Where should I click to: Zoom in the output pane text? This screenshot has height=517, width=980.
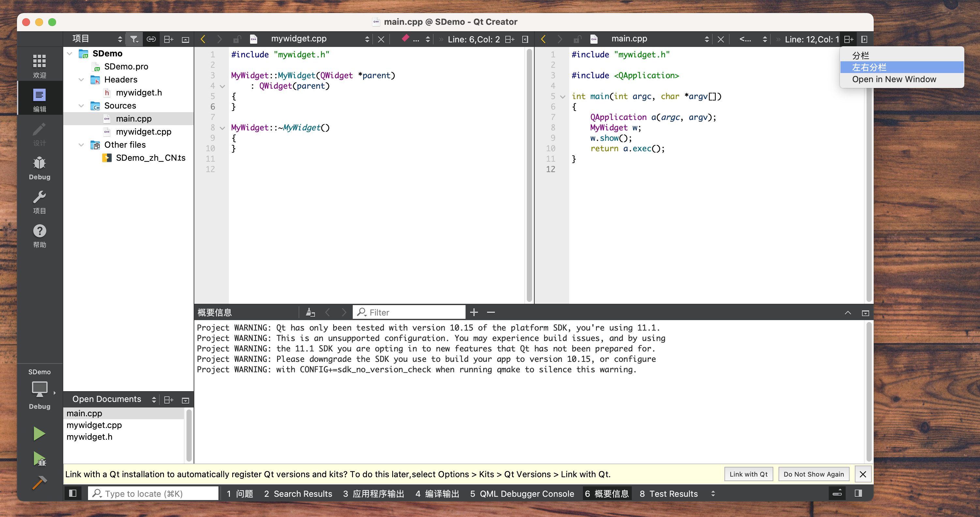[474, 312]
